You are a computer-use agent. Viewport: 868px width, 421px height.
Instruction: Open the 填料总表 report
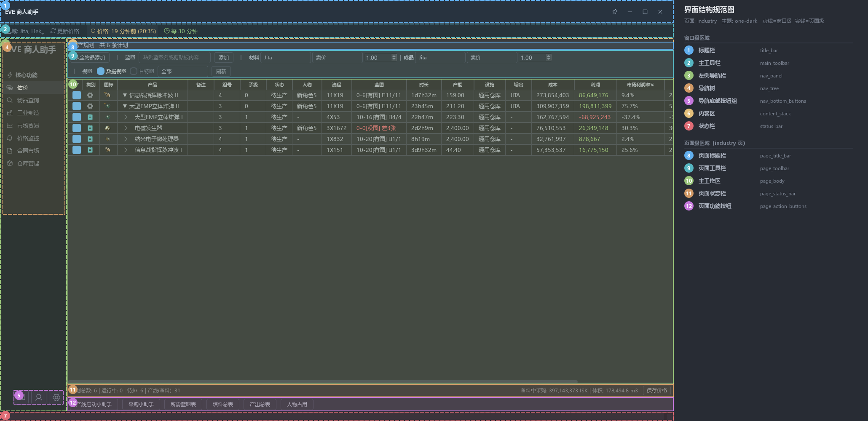pos(223,405)
